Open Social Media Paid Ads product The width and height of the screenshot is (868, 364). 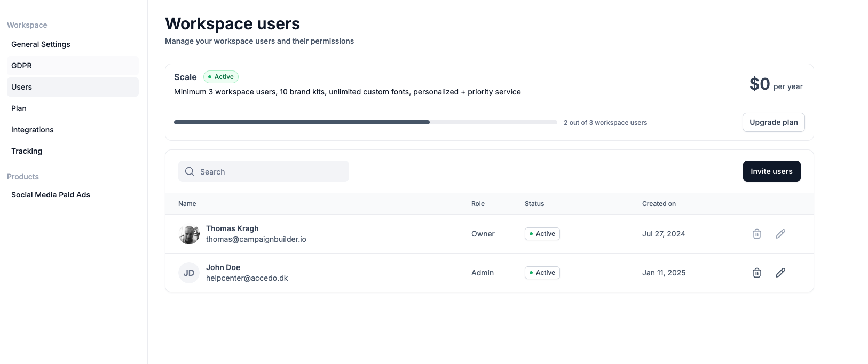tap(51, 195)
